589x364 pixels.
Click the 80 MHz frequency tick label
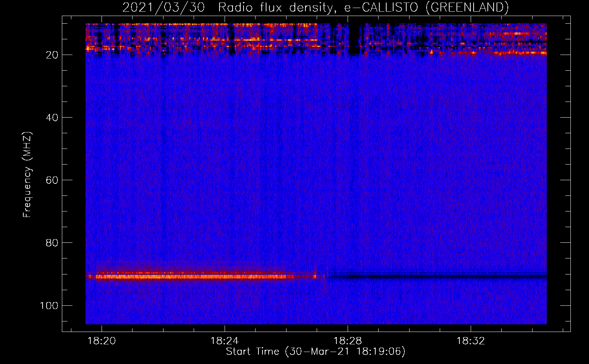coord(52,243)
